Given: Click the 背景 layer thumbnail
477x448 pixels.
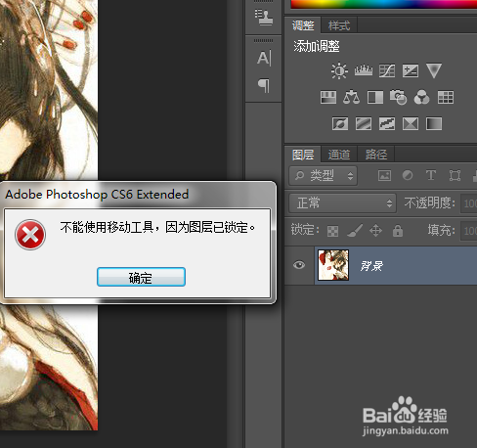Looking at the screenshot, I should tap(333, 265).
